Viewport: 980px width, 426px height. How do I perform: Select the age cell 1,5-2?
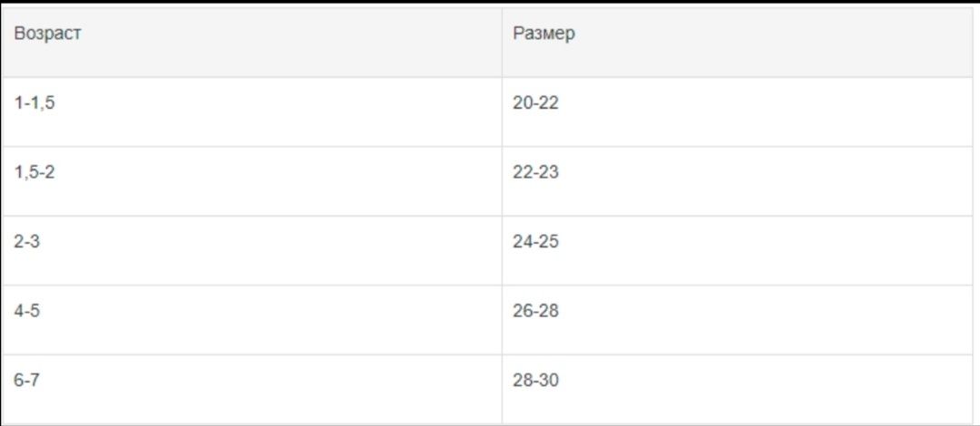click(251, 182)
